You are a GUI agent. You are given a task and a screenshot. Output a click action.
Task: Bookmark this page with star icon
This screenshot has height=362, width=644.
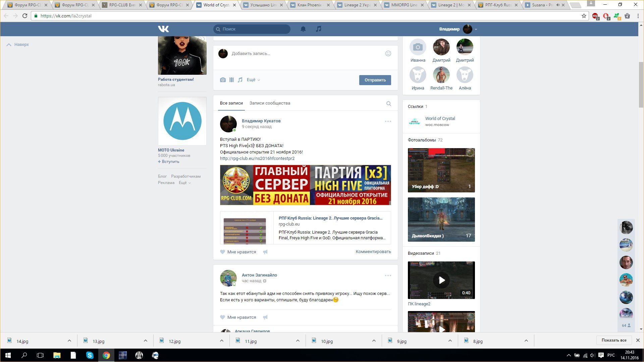[x=584, y=16]
